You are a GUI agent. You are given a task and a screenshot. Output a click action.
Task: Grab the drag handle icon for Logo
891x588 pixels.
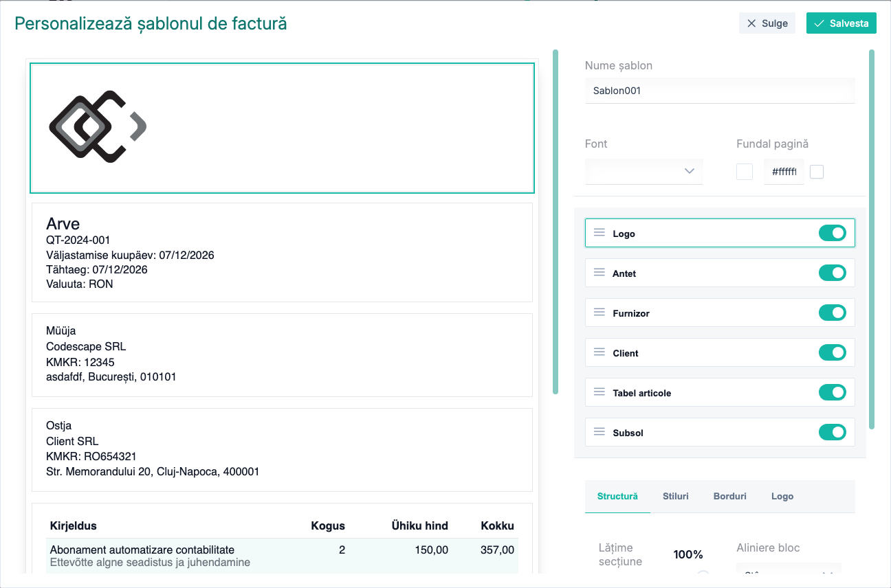(599, 233)
